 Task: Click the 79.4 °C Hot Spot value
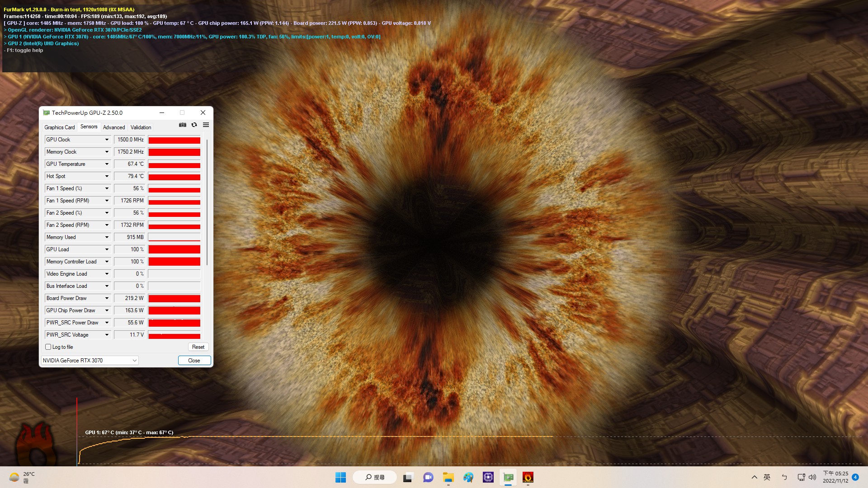tap(130, 176)
